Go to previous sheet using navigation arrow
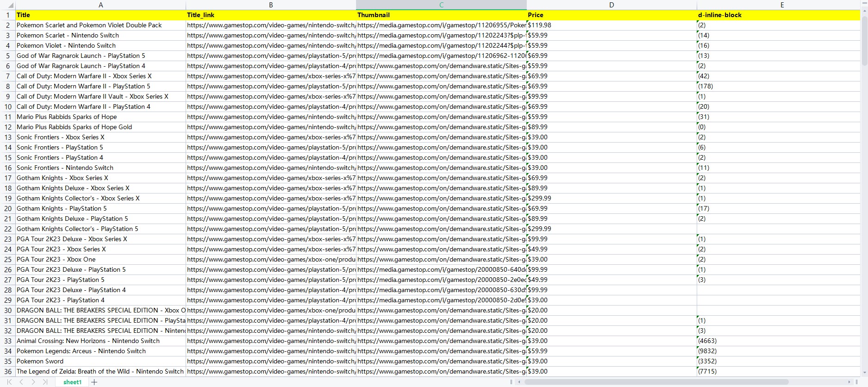 point(21,382)
